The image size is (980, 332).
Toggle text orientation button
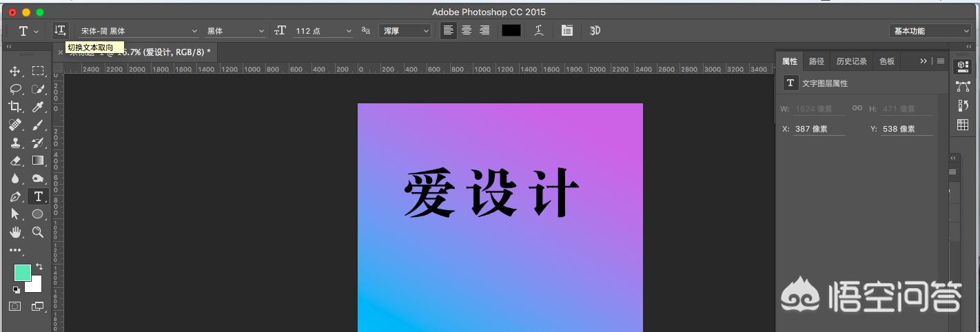tap(61, 30)
